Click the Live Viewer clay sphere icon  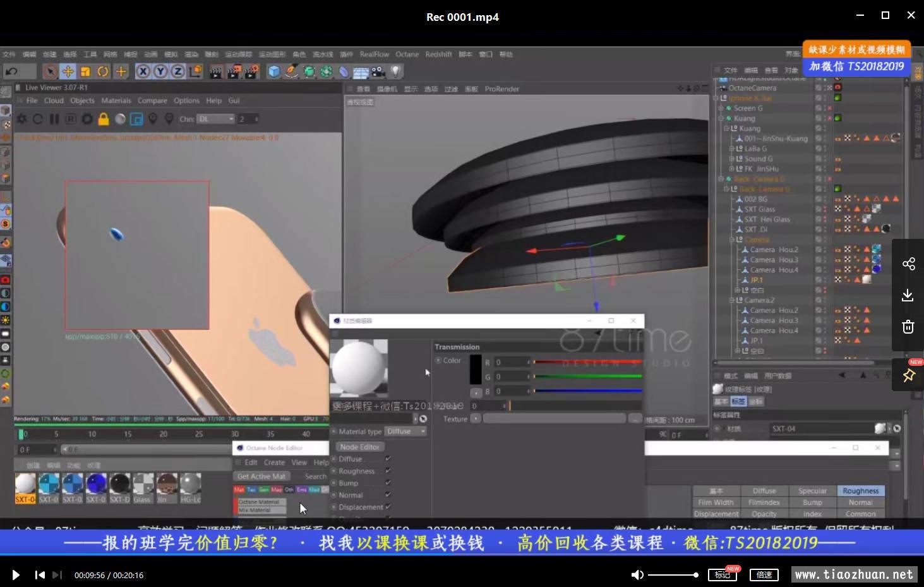coord(120,119)
